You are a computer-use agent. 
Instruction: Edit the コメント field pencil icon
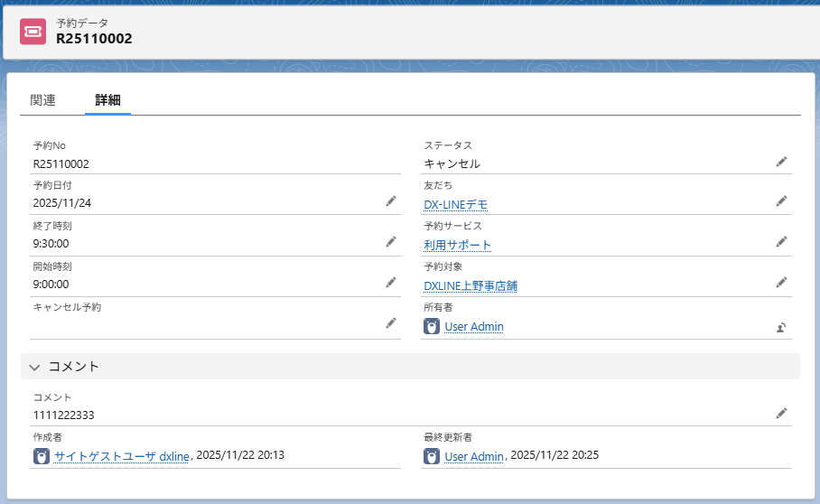tap(781, 414)
